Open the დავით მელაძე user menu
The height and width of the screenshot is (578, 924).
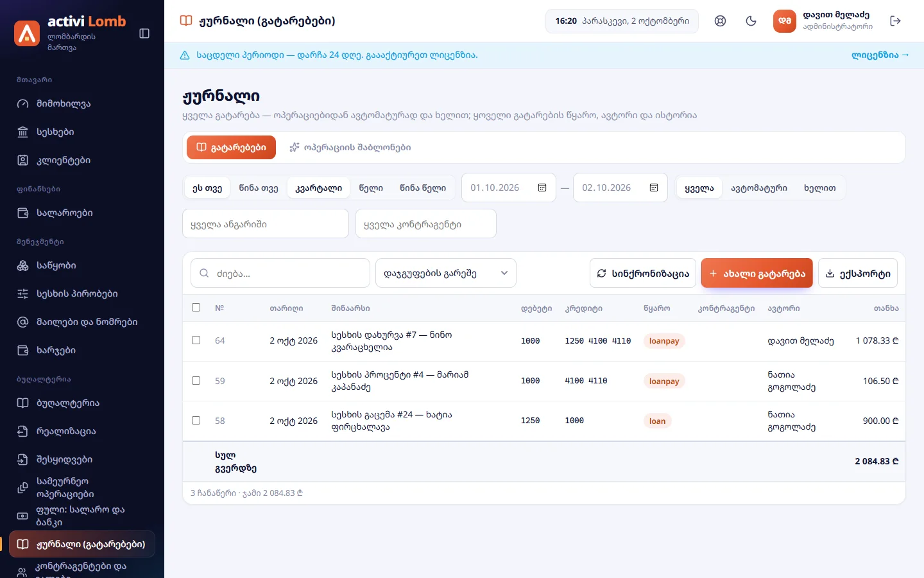point(824,21)
